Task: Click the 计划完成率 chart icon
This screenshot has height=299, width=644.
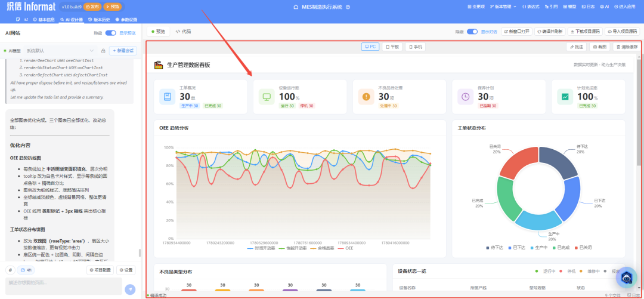Action: (565, 97)
